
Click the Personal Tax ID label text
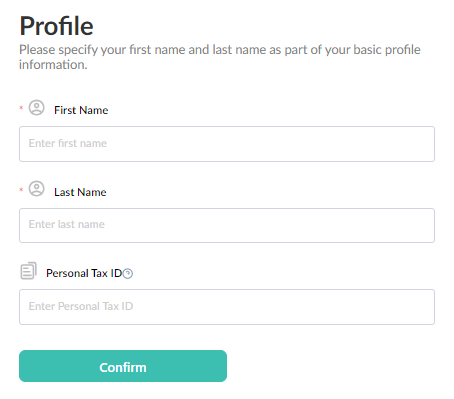click(84, 273)
